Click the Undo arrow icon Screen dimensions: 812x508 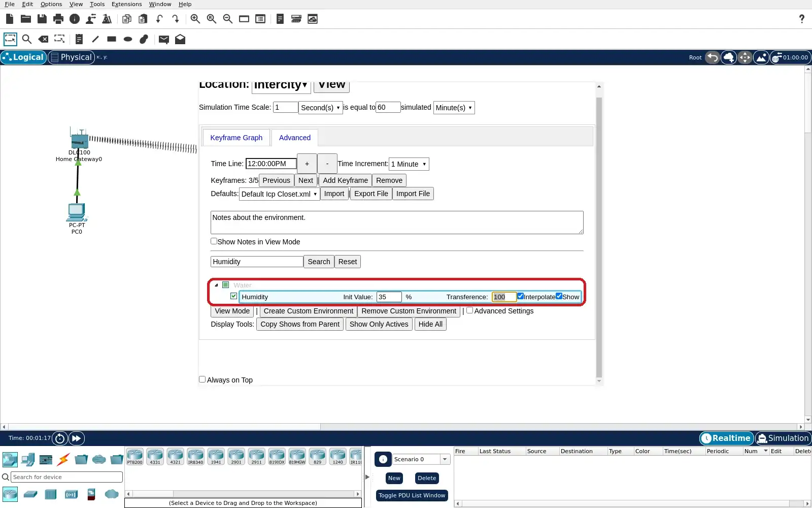pyautogui.click(x=159, y=19)
